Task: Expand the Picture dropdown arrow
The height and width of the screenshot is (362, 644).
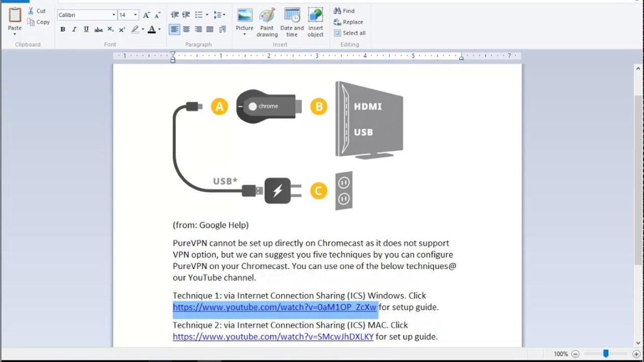Action: click(245, 35)
